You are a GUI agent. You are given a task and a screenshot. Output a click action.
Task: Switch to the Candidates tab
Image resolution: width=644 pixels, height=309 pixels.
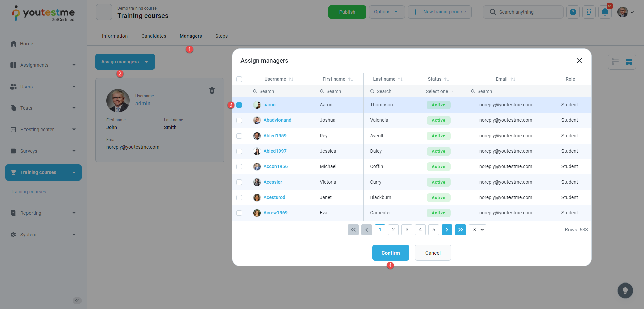tap(154, 36)
